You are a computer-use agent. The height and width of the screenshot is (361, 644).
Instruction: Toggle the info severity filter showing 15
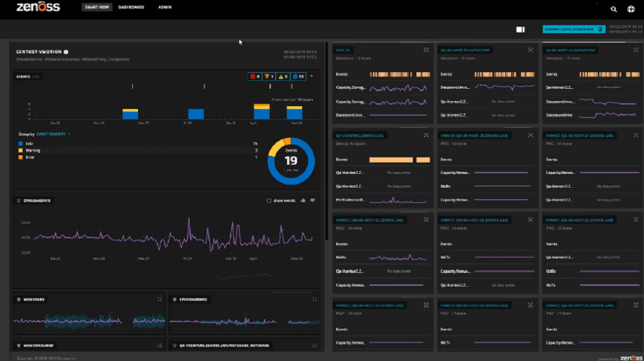tap(298, 76)
